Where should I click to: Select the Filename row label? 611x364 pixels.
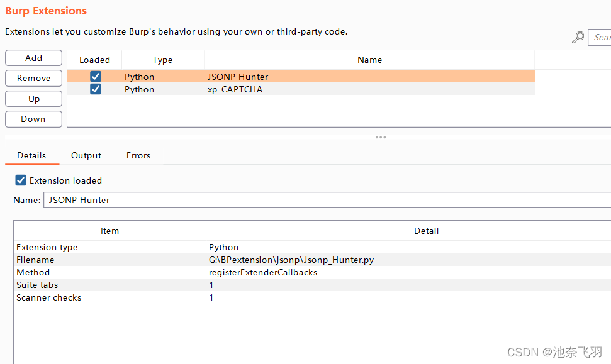click(35, 260)
